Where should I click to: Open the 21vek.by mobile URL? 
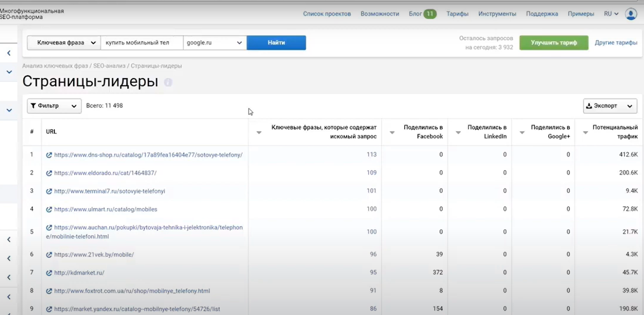tap(94, 255)
